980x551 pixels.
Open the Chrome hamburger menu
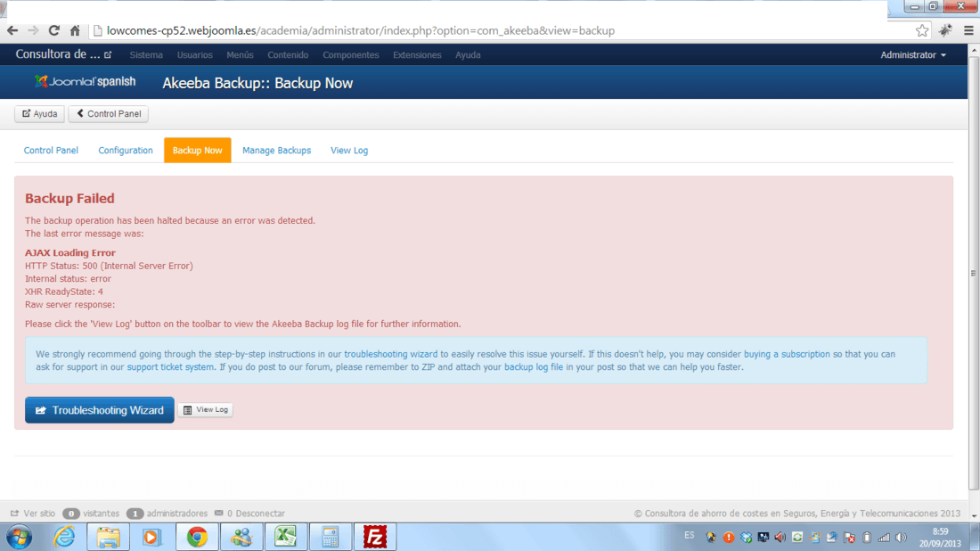point(968,30)
